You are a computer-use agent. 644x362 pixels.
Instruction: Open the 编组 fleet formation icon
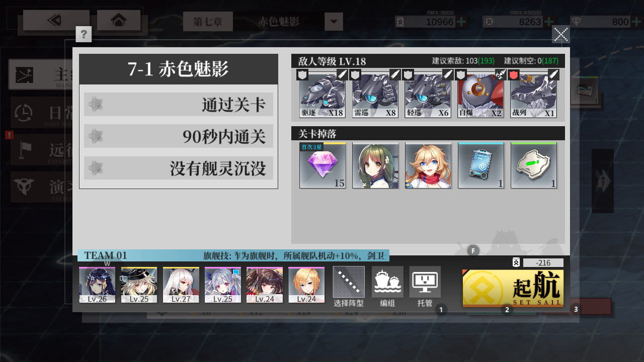point(387,287)
